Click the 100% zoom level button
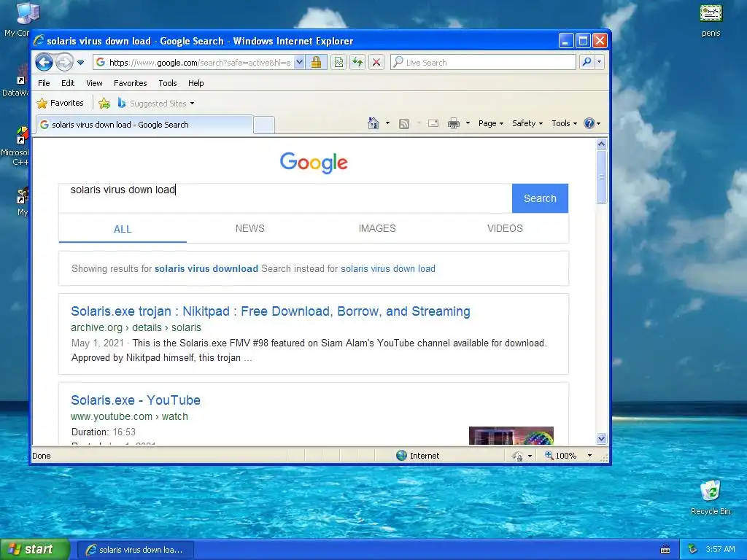This screenshot has height=560, width=747. 561,456
